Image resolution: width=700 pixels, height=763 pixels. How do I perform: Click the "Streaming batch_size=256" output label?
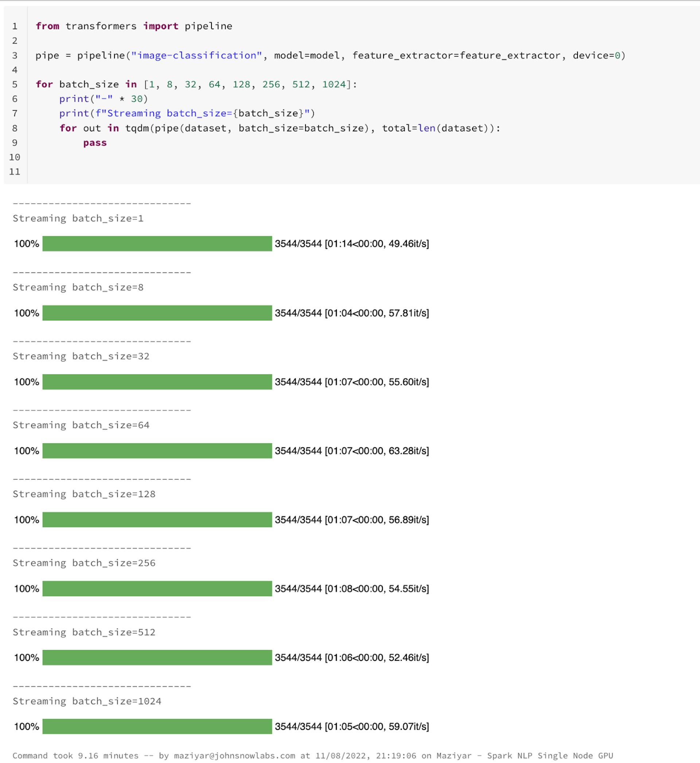pyautogui.click(x=84, y=563)
